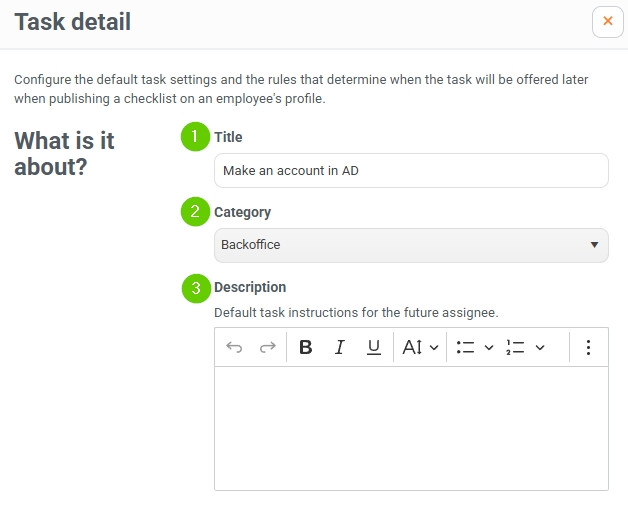Toggle italic formatting in description editor

point(340,347)
